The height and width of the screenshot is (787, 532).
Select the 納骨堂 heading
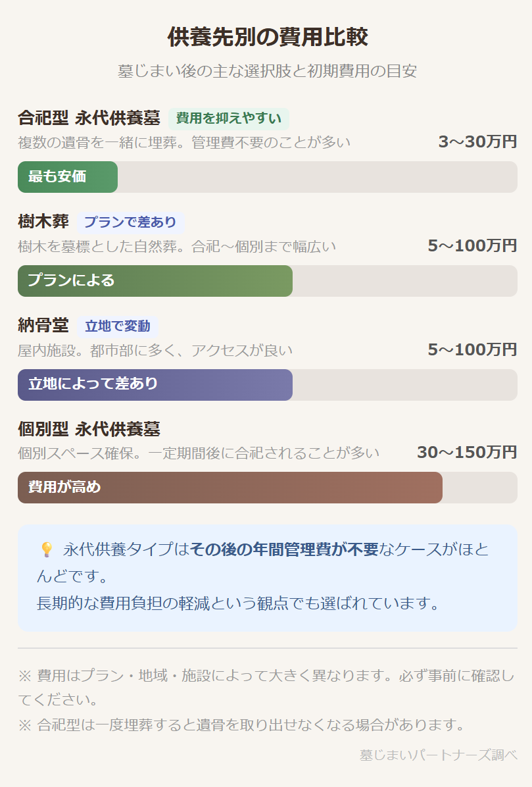(43, 326)
